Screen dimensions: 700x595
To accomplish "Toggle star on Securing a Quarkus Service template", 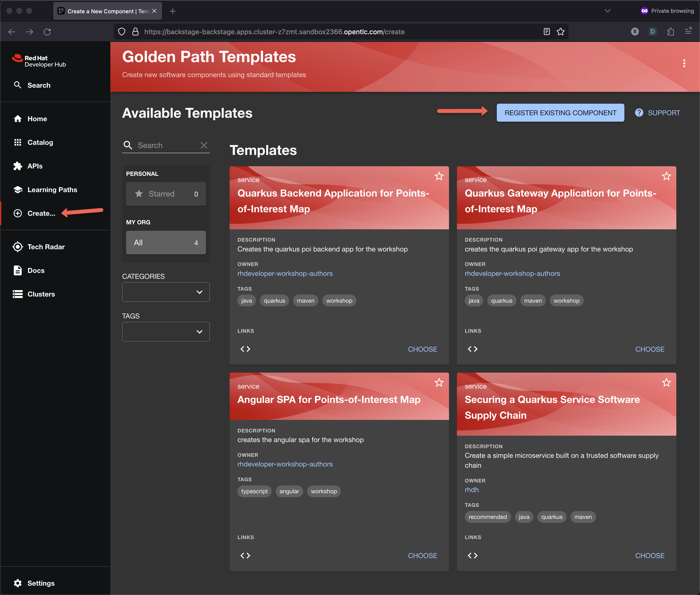I will click(x=666, y=382).
